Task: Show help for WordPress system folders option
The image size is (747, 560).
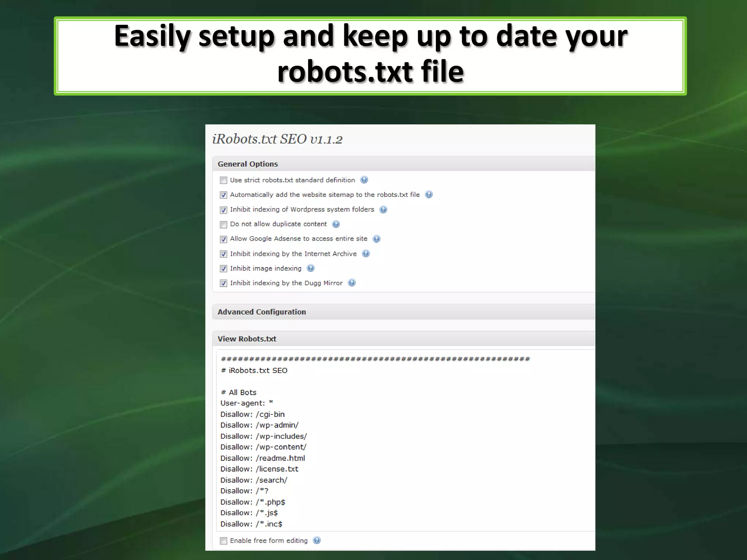Action: coord(383,209)
